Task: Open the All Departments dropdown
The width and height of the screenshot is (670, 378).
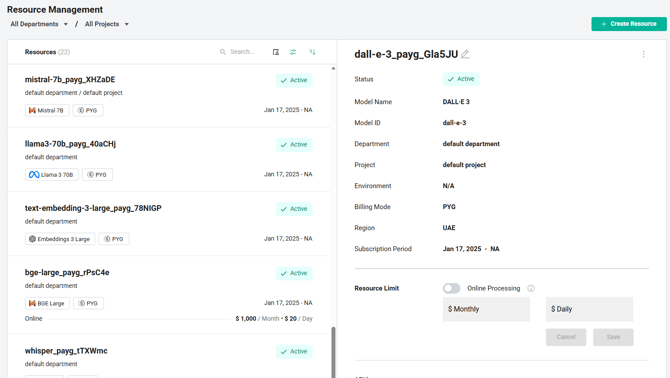Action: tap(39, 24)
